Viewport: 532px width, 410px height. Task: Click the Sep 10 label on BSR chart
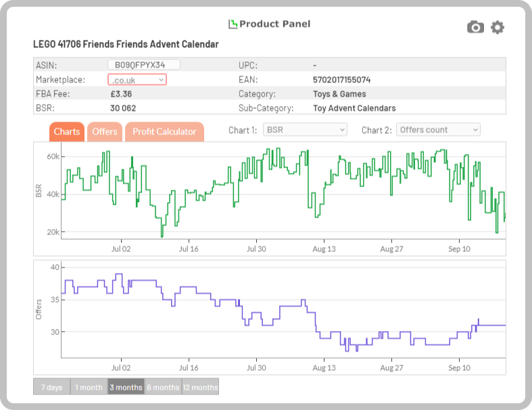[x=459, y=249]
